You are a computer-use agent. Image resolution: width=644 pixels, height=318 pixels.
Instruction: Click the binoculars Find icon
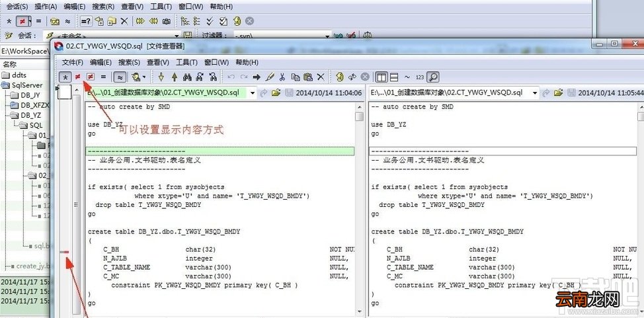tap(187, 77)
